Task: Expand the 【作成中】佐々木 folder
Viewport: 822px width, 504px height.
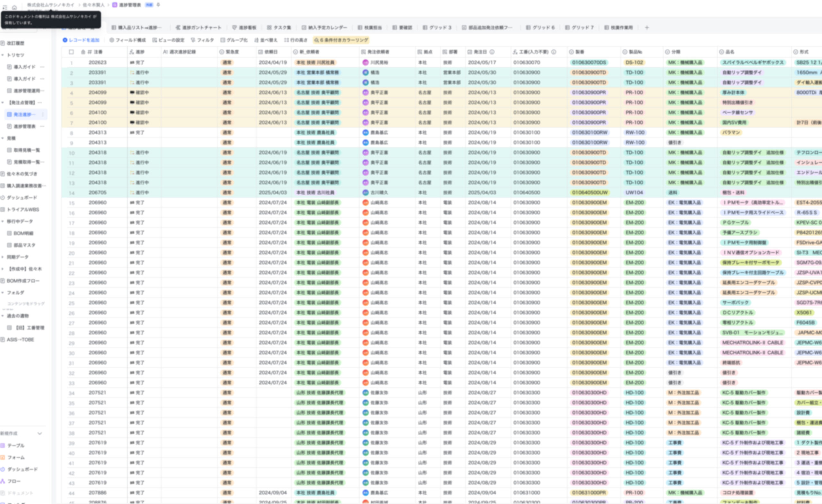Action: click(3, 269)
